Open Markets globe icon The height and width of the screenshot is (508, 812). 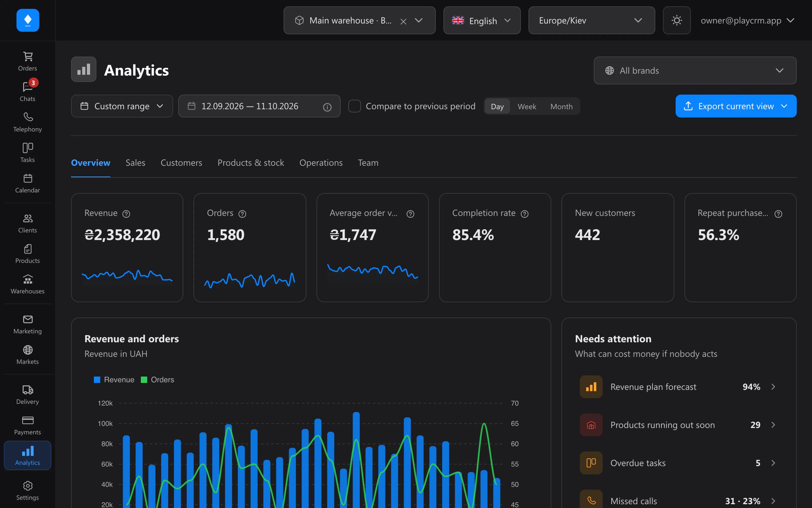[x=28, y=355]
